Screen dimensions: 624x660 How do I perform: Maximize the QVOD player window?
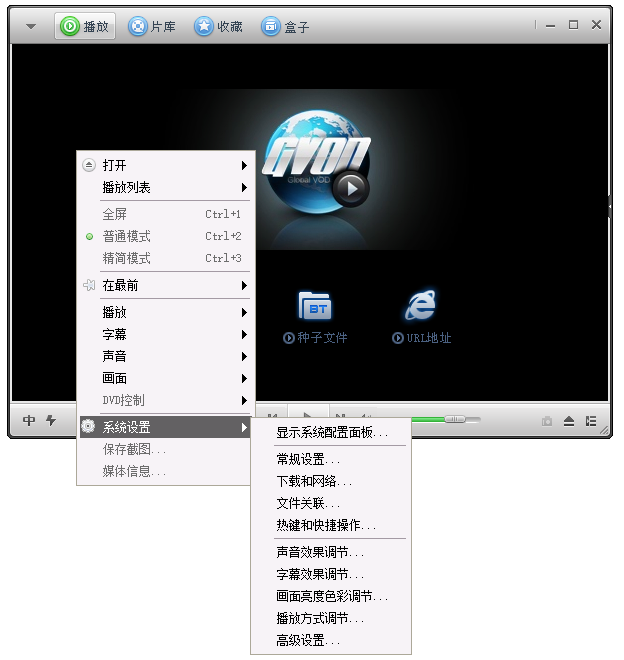point(573,25)
